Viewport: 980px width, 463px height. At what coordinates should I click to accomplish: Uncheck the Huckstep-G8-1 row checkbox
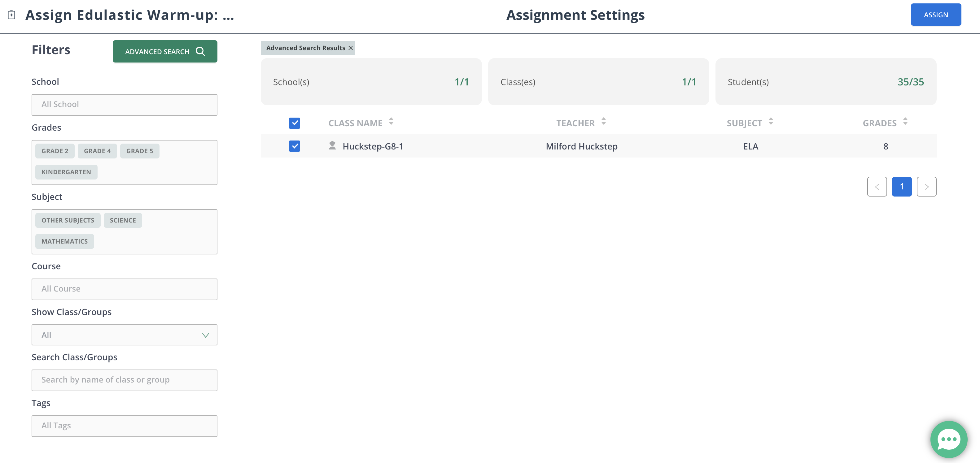[x=295, y=146]
